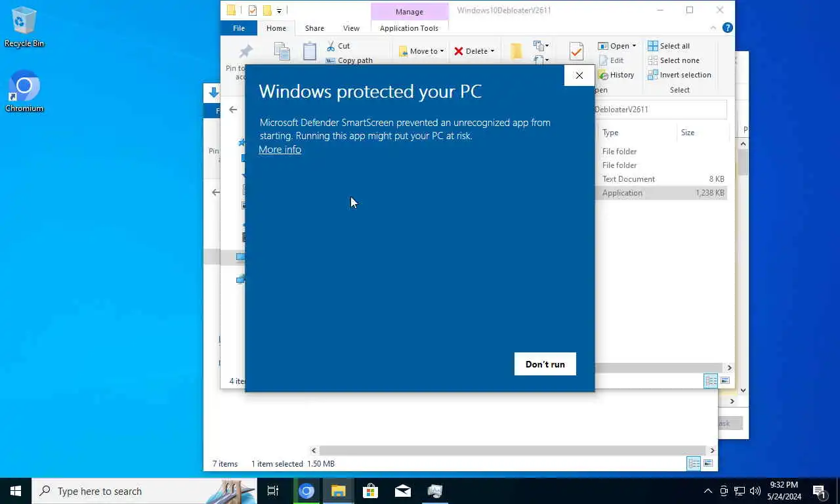
Task: Click the Copy icon in ribbon
Action: pos(282,51)
